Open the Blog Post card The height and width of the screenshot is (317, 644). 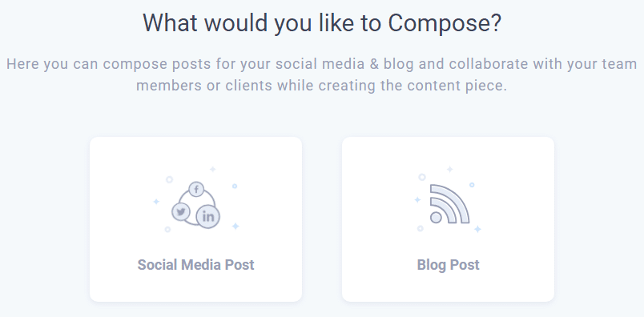[x=448, y=219]
